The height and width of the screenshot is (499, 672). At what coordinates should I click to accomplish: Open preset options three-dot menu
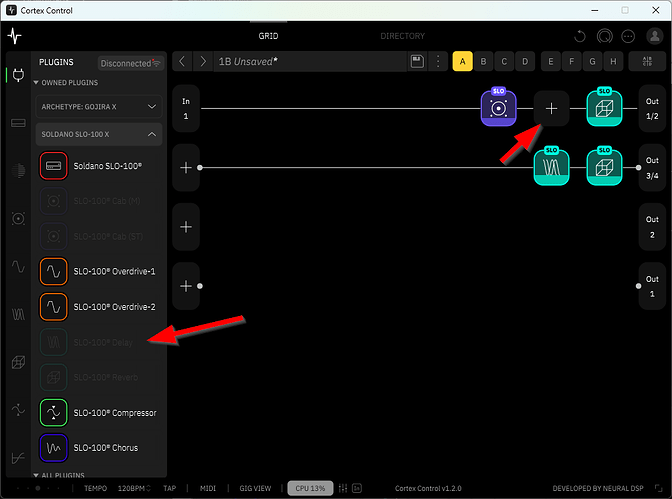point(438,61)
